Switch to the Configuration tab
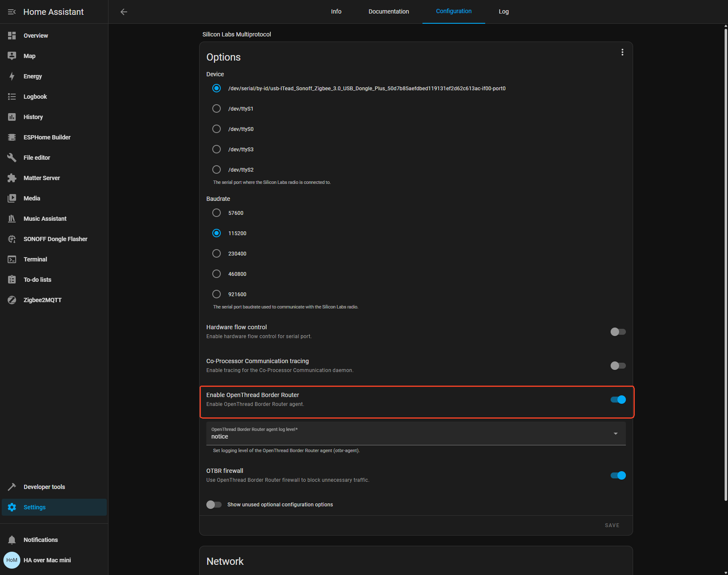The image size is (728, 575). (x=453, y=11)
